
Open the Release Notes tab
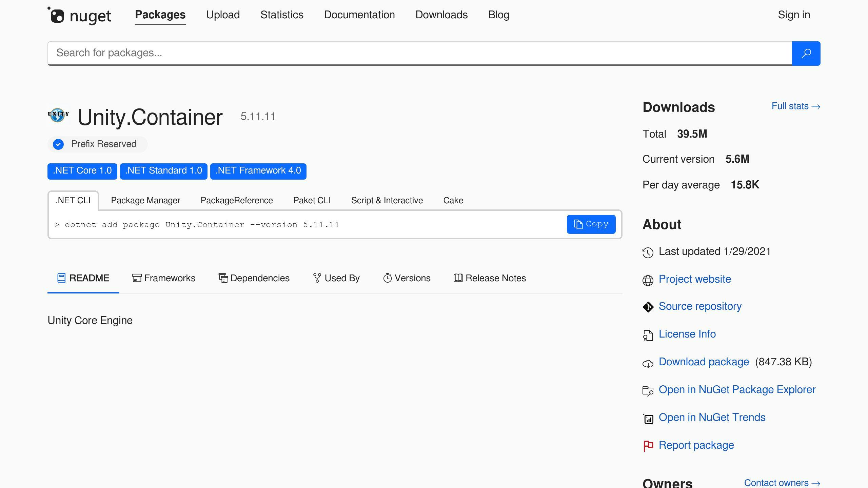click(490, 278)
